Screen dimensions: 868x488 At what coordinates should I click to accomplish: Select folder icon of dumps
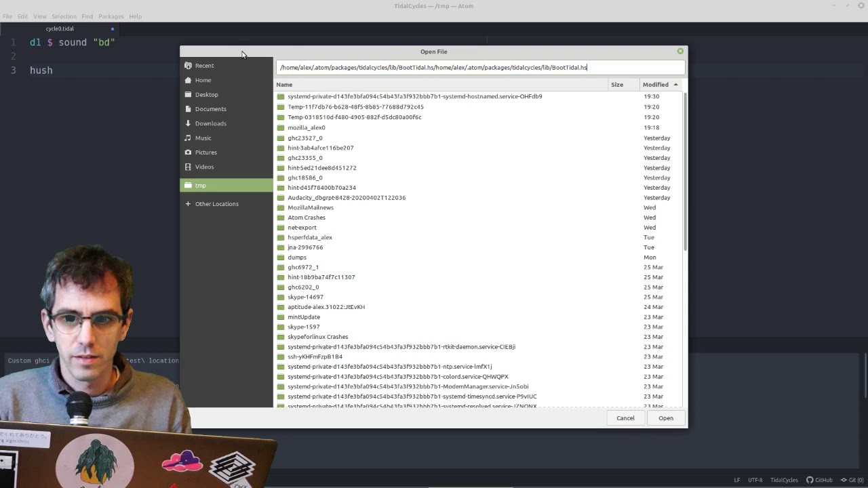pyautogui.click(x=281, y=258)
